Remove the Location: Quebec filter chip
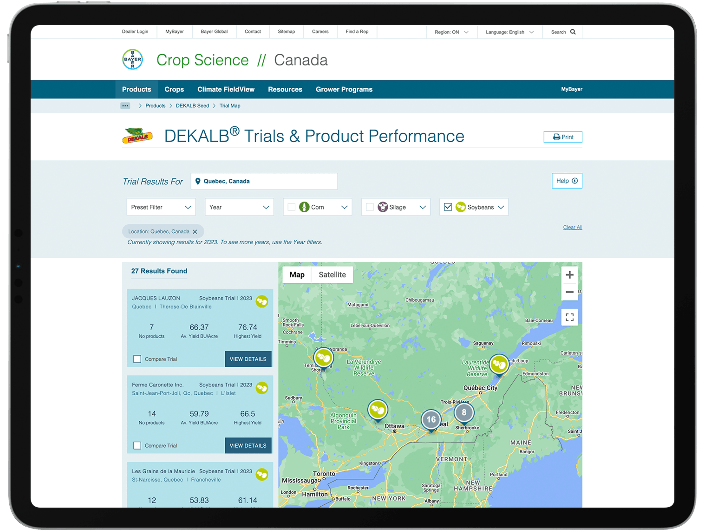Screen dimensions: 704x530 [195, 232]
